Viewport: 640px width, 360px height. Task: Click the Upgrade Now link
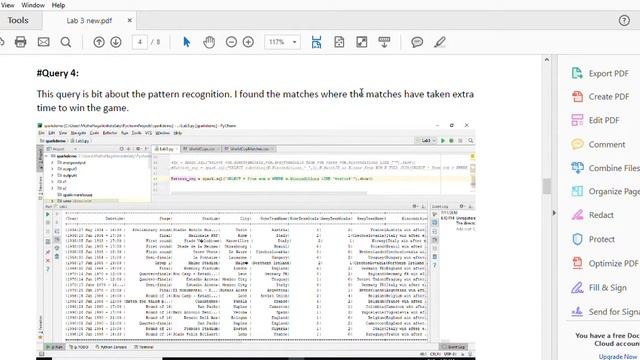point(619,356)
